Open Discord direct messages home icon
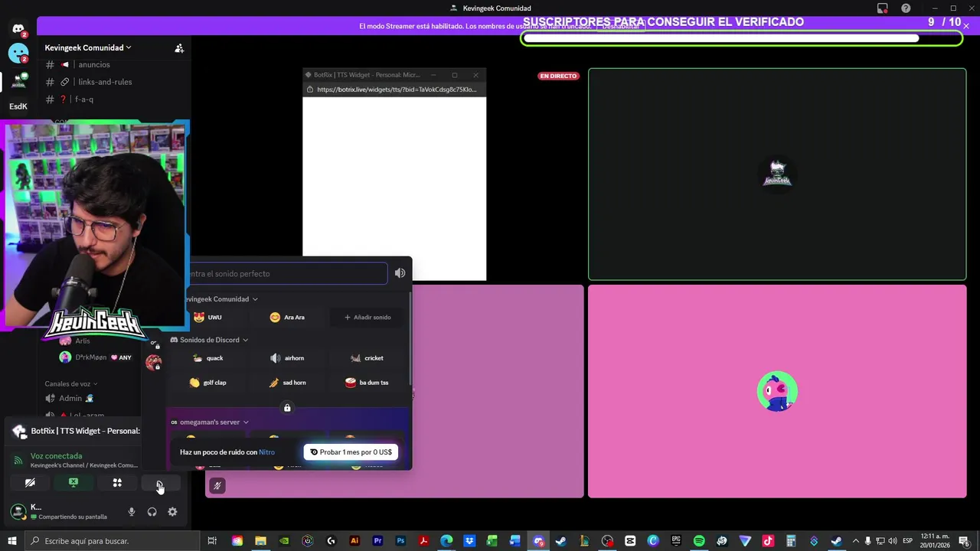This screenshot has height=551, width=980. pyautogui.click(x=18, y=29)
